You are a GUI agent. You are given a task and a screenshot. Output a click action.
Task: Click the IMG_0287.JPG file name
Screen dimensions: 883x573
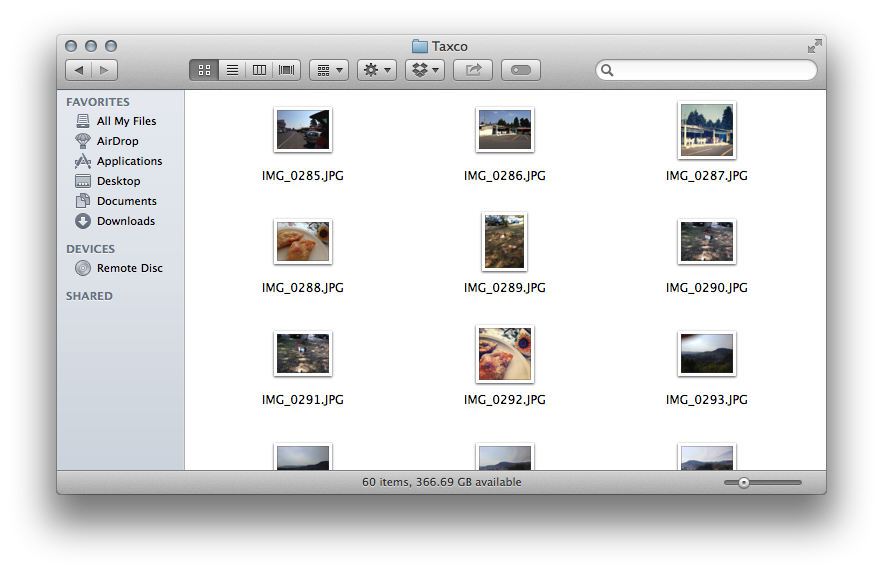tap(707, 176)
